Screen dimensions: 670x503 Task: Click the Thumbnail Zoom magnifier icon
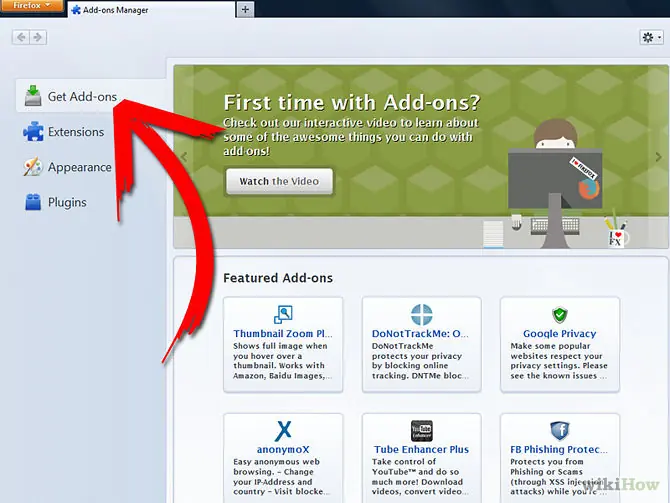(283, 315)
